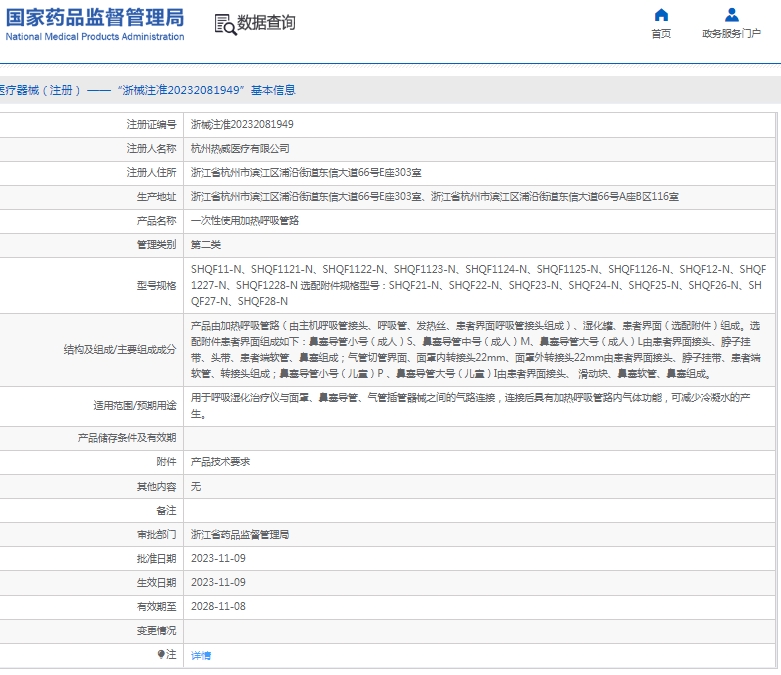Click the 变更情况 row label
The width and height of the screenshot is (781, 675).
coord(156,631)
